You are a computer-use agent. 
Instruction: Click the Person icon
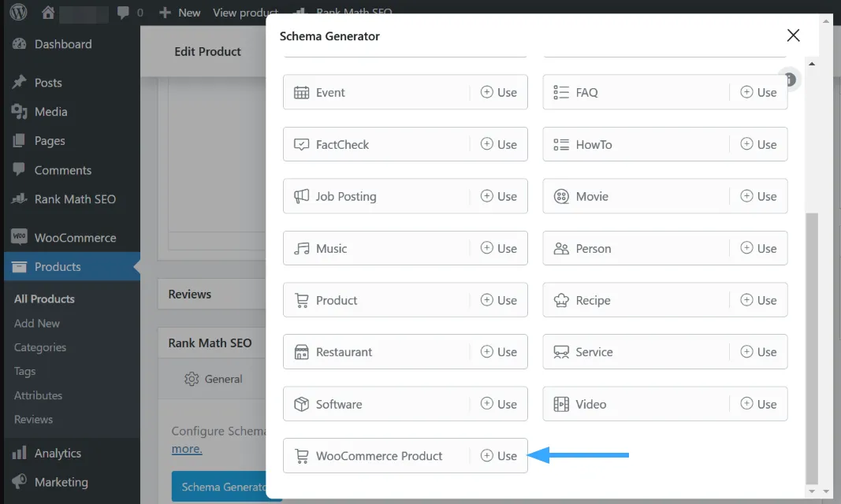tap(561, 249)
